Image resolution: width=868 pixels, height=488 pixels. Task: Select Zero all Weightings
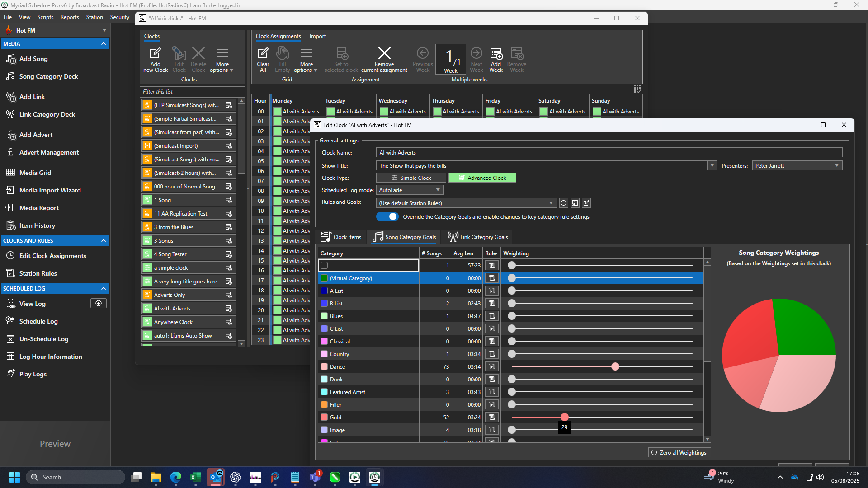tap(679, 452)
